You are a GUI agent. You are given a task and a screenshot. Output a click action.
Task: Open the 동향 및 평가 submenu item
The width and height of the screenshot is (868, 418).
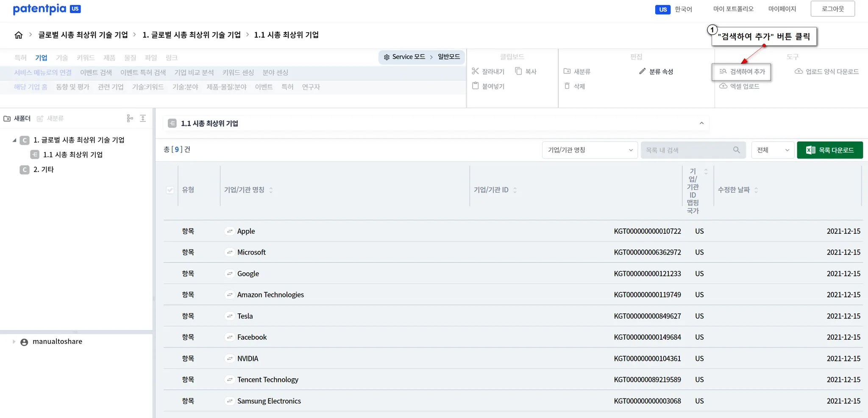pos(72,87)
